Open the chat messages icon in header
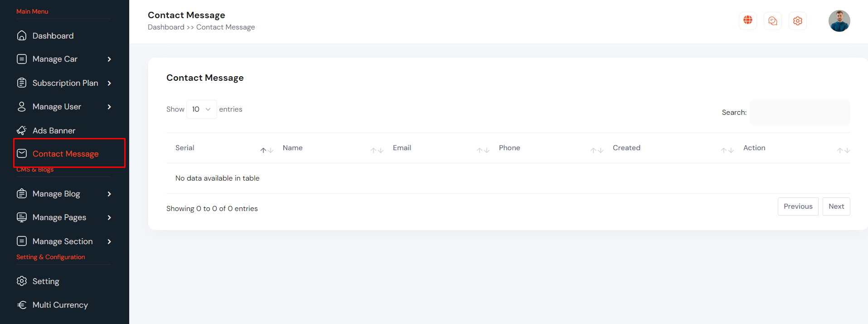 [772, 21]
